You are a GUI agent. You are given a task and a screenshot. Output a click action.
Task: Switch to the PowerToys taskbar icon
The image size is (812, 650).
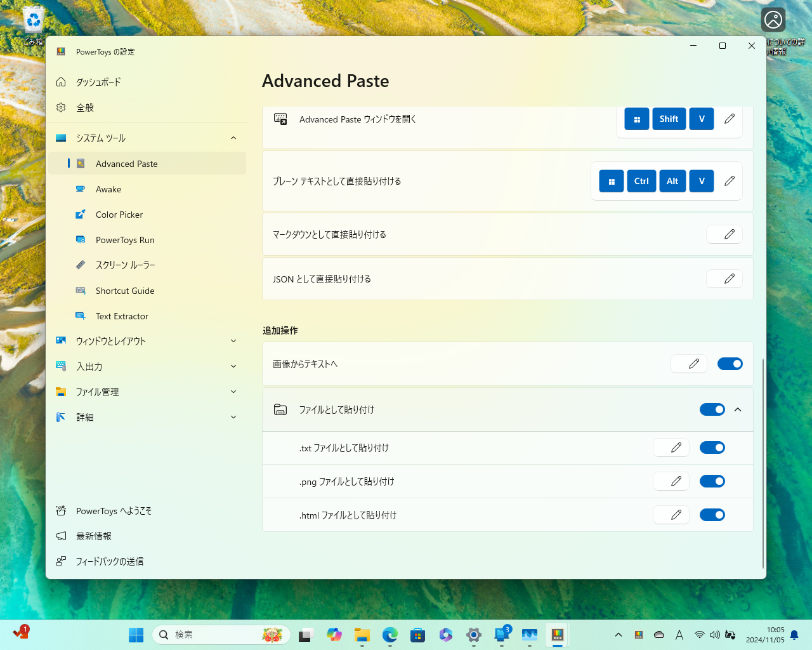coord(558,635)
